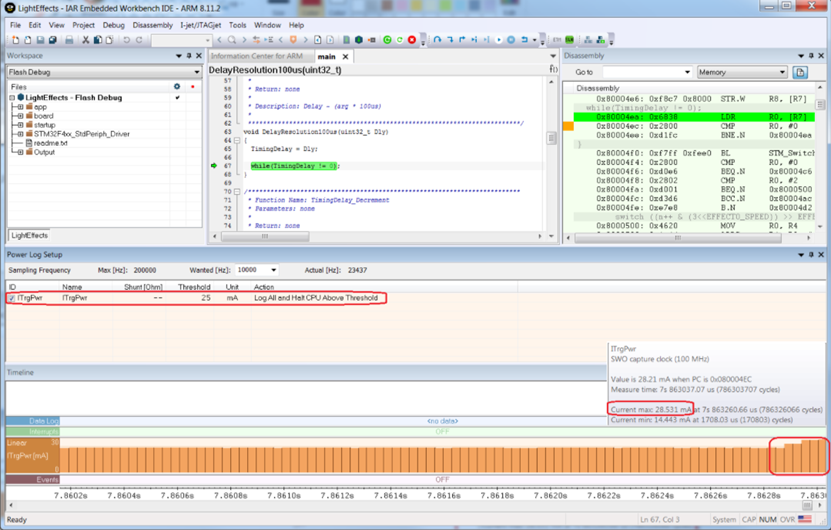Select the main editor tab
Screen dimensions: 831x530
tap(326, 57)
